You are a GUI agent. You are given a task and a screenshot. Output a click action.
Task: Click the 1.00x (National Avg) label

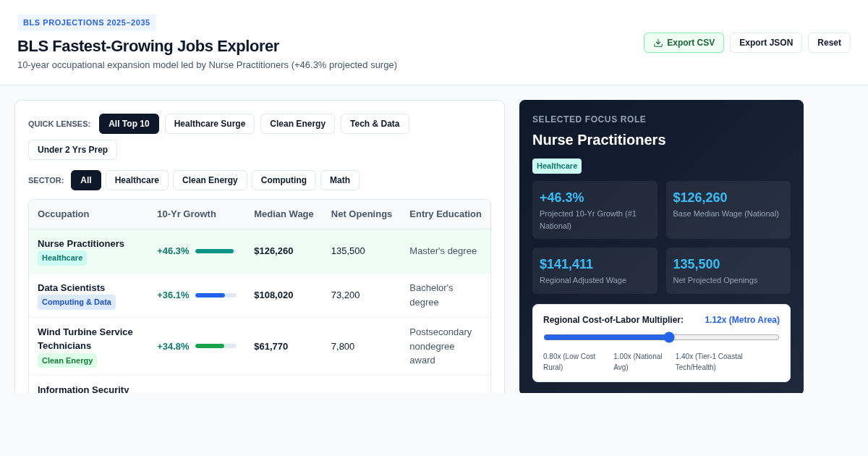point(638,362)
